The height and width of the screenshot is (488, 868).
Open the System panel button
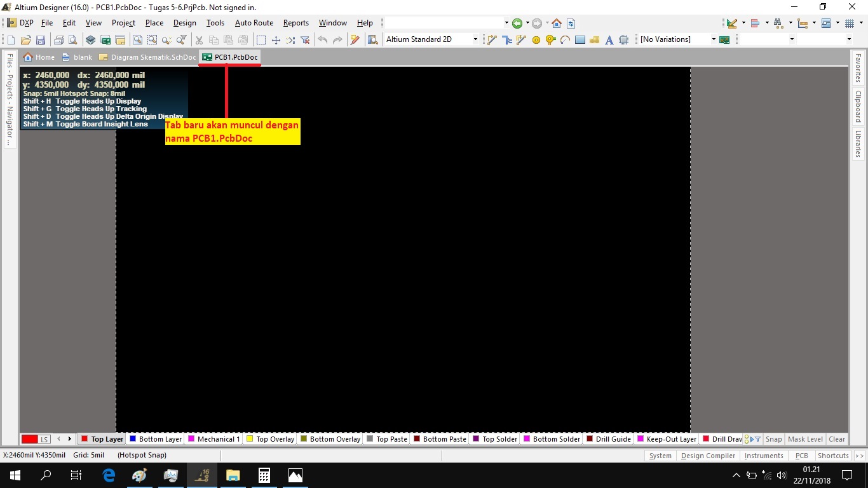pos(660,456)
